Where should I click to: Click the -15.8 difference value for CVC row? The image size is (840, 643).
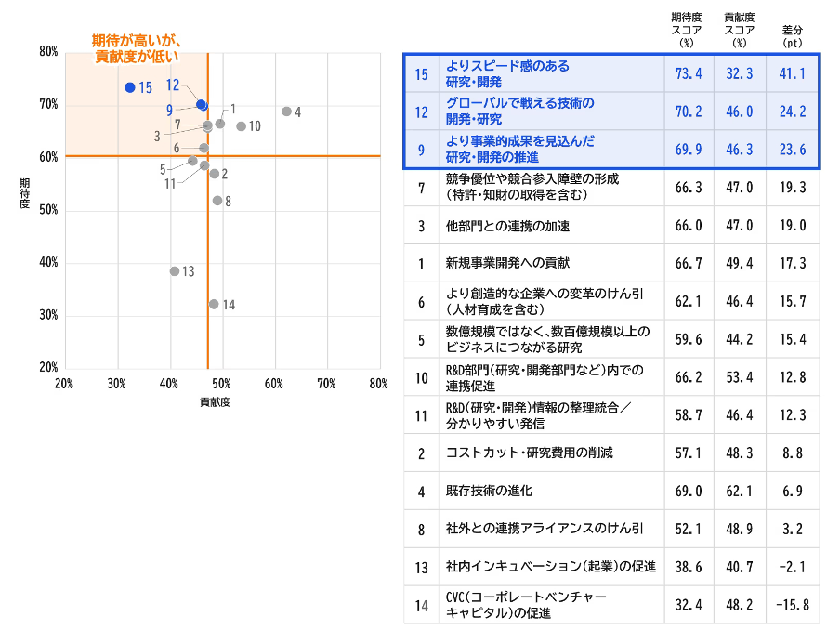(x=793, y=605)
